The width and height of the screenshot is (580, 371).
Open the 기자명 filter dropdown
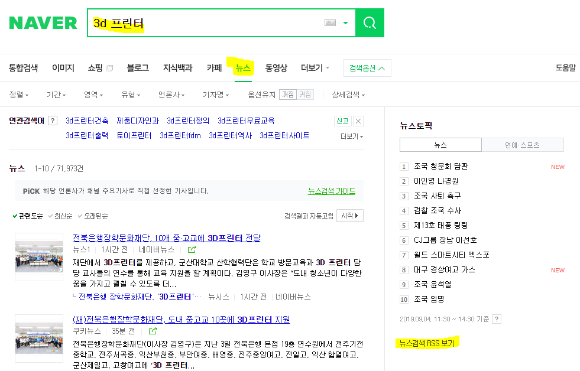tap(216, 95)
